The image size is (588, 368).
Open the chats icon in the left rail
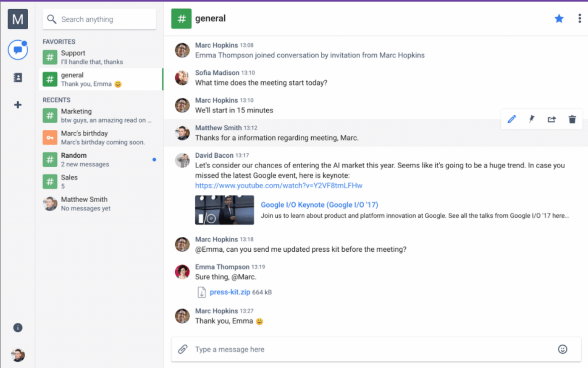pos(18,50)
